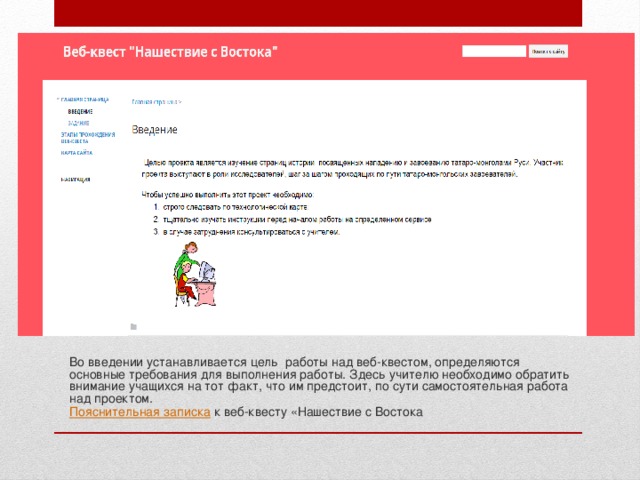Select the 'Введение' sidebar item
This screenshot has height=480, width=640.
[80, 111]
